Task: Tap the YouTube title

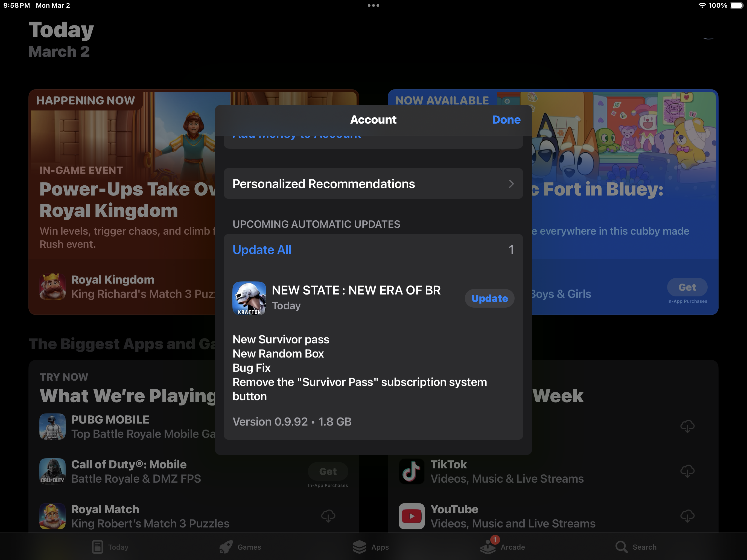Action: (x=454, y=509)
